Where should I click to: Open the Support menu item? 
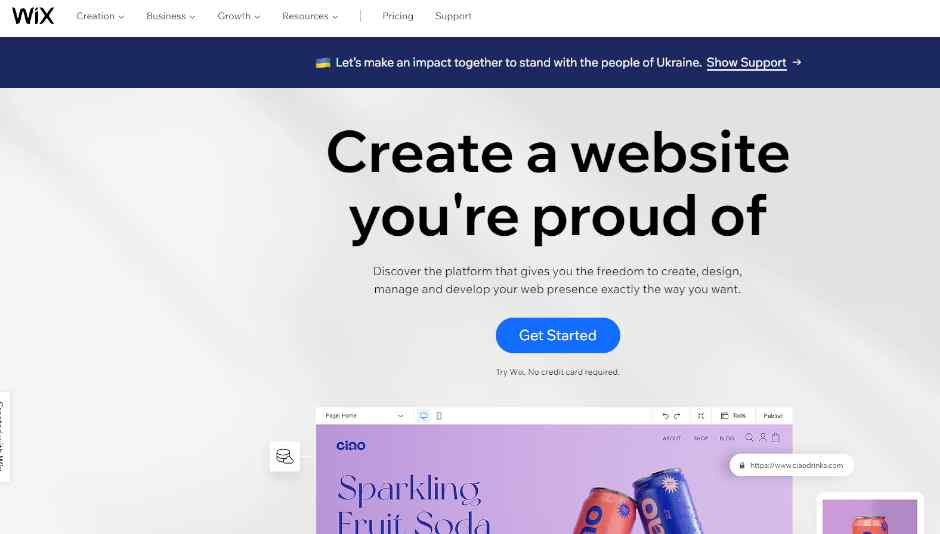coord(453,16)
